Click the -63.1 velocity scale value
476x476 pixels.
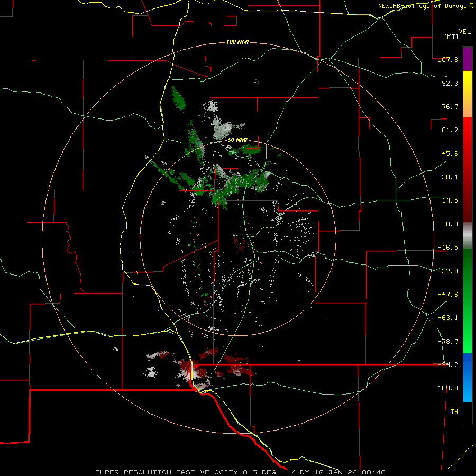[x=448, y=318]
